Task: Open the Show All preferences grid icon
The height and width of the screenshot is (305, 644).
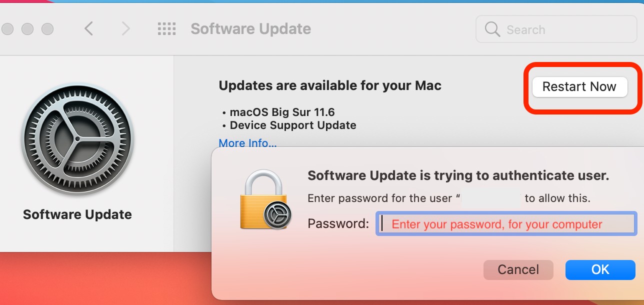Action: coord(167,29)
